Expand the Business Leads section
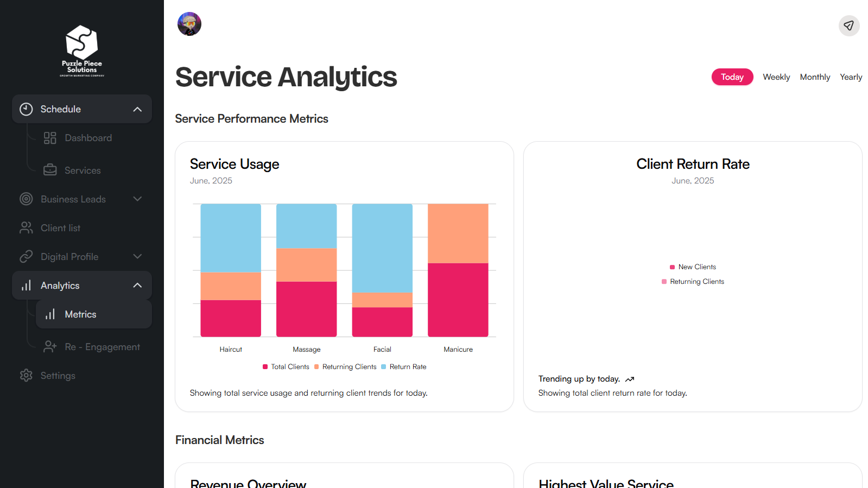 click(x=137, y=199)
